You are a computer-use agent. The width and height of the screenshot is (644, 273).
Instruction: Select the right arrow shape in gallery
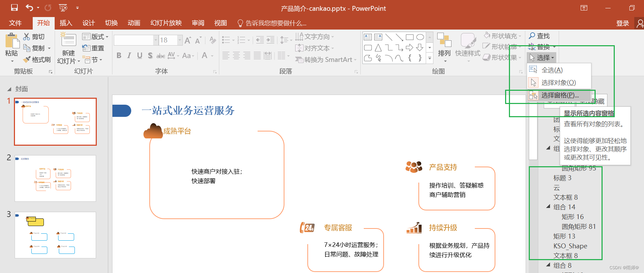pos(410,48)
